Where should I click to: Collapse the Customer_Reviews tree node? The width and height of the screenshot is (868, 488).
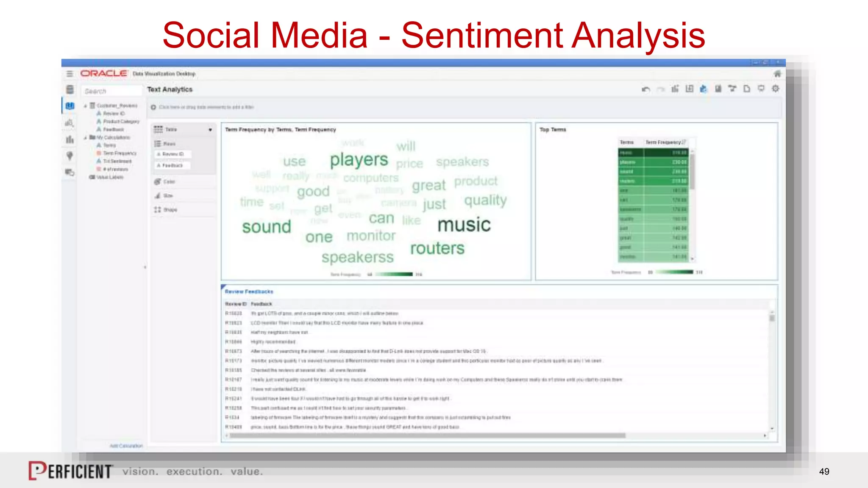point(85,105)
